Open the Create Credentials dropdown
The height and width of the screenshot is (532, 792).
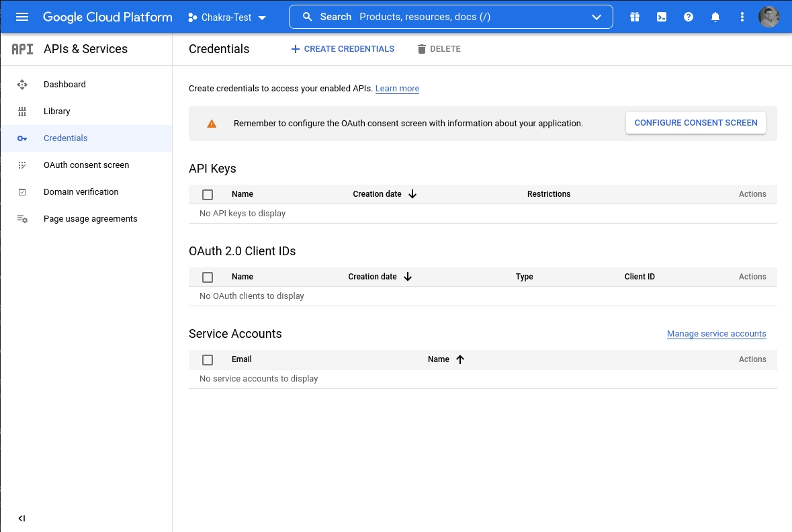[x=343, y=49]
